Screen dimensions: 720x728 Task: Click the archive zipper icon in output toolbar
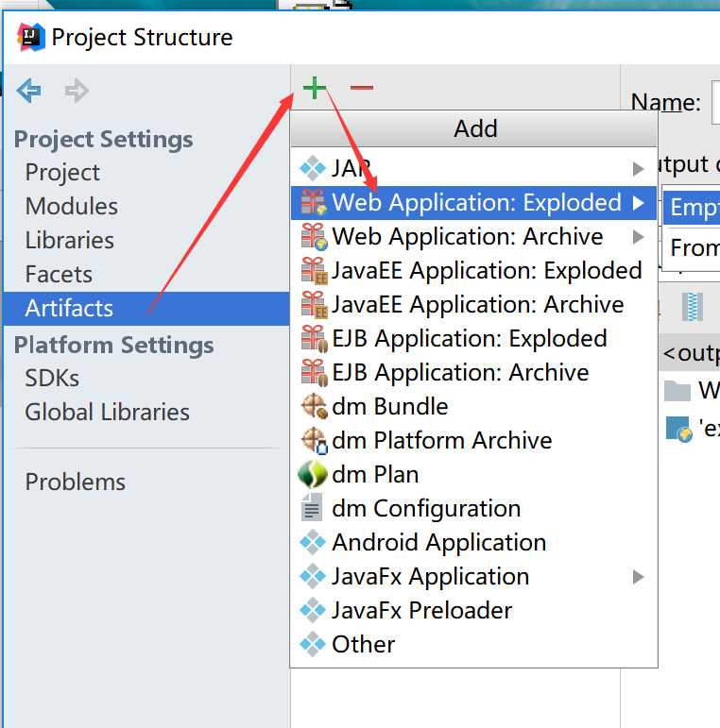[693, 307]
